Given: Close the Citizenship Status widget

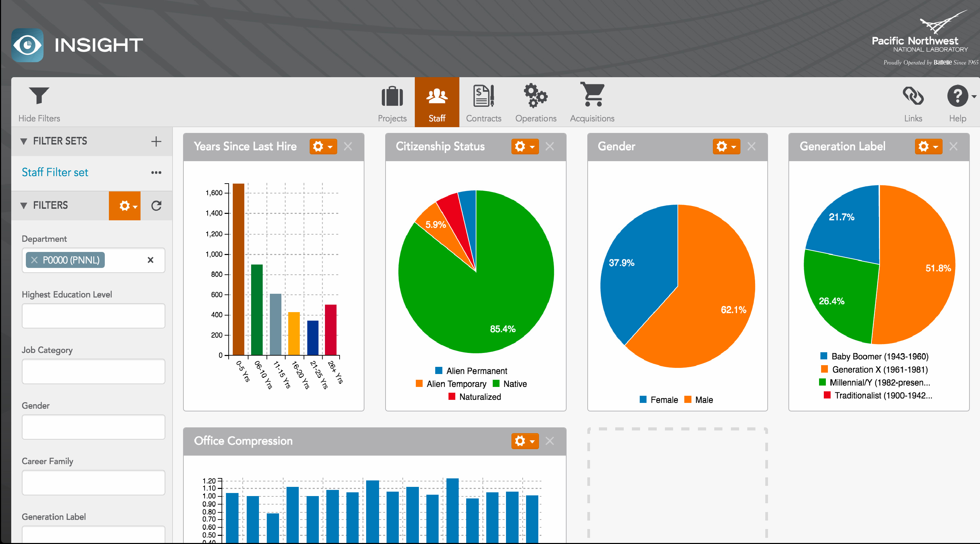Looking at the screenshot, I should (549, 146).
